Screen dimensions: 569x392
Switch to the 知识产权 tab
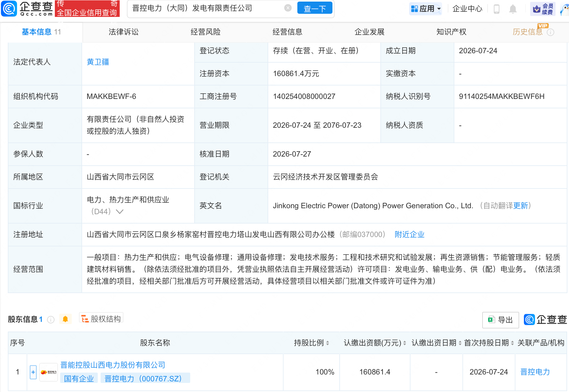451,32
